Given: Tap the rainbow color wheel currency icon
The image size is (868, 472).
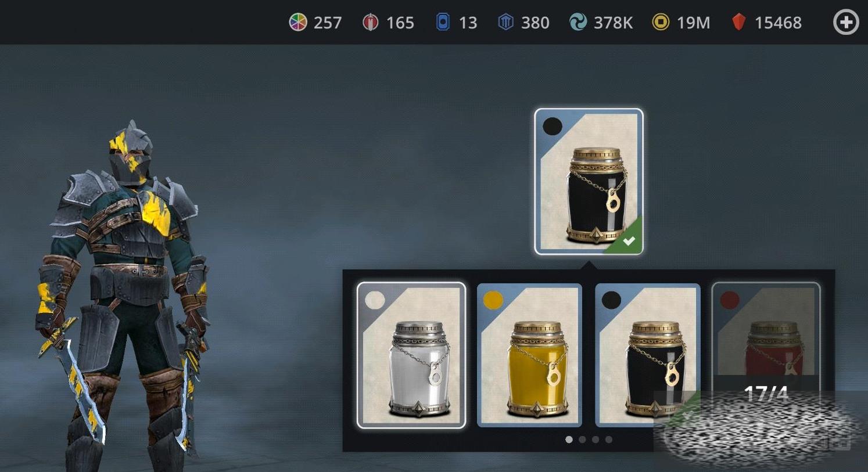Looking at the screenshot, I should coord(298,23).
